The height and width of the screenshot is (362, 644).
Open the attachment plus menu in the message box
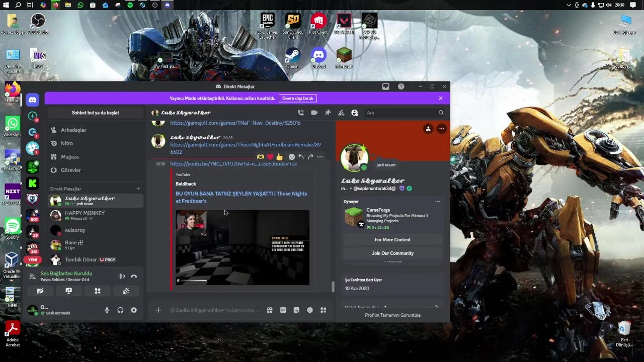coord(158,310)
